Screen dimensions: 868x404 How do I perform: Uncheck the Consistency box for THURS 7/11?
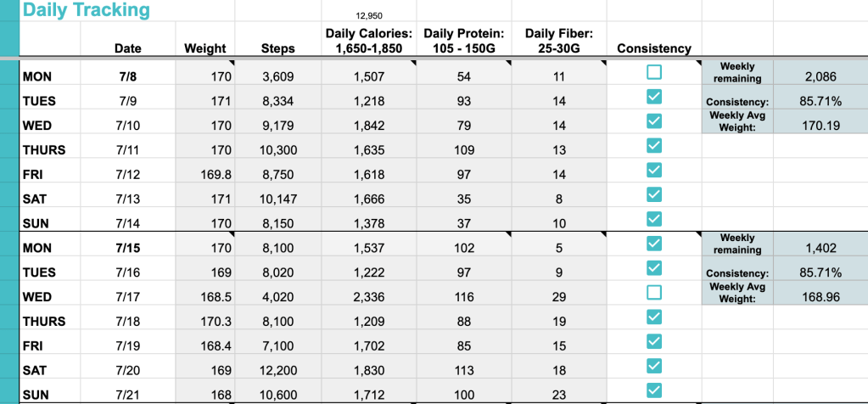[x=654, y=145]
